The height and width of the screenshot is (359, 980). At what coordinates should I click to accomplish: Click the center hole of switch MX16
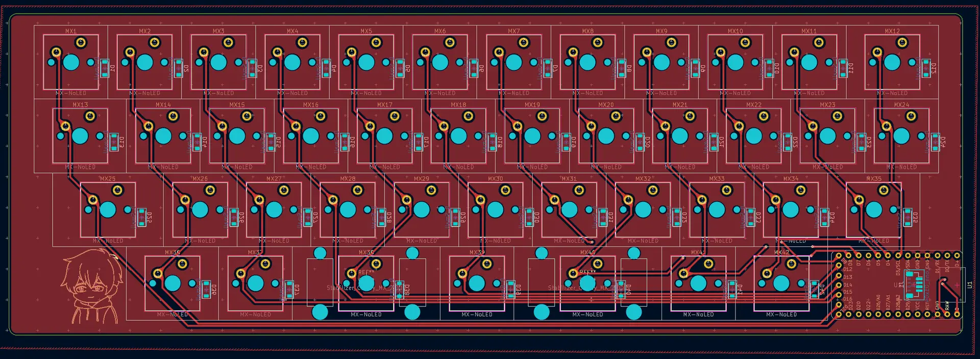point(311,136)
